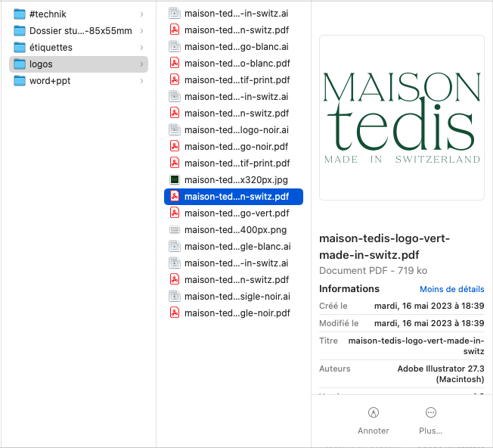
Task: Click the Informations section heading
Action: click(349, 289)
